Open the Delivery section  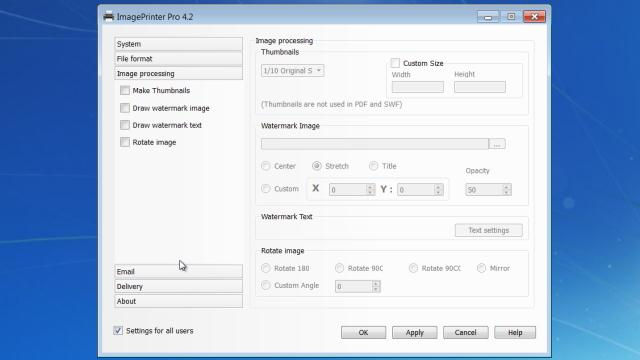click(x=178, y=287)
